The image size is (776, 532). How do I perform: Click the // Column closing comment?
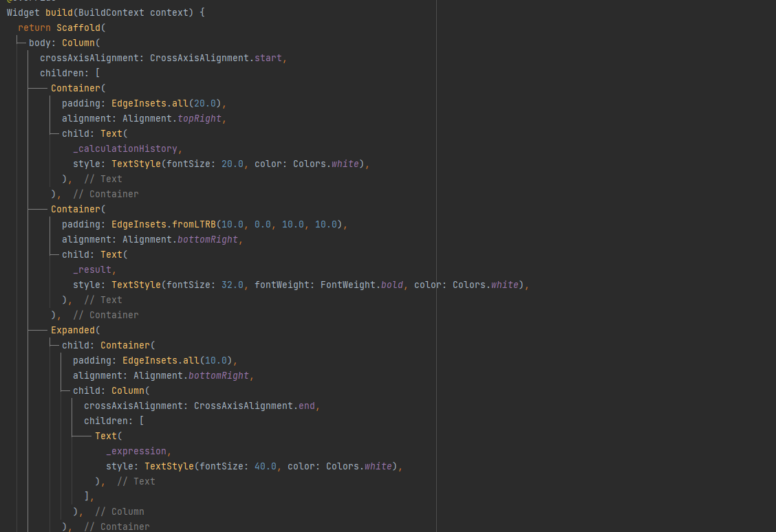[x=120, y=512]
